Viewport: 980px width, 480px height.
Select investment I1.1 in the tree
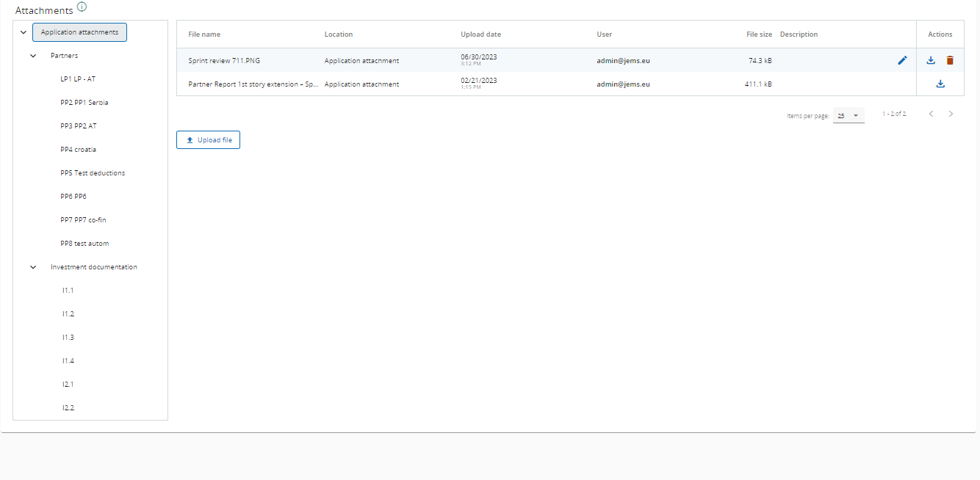point(68,291)
